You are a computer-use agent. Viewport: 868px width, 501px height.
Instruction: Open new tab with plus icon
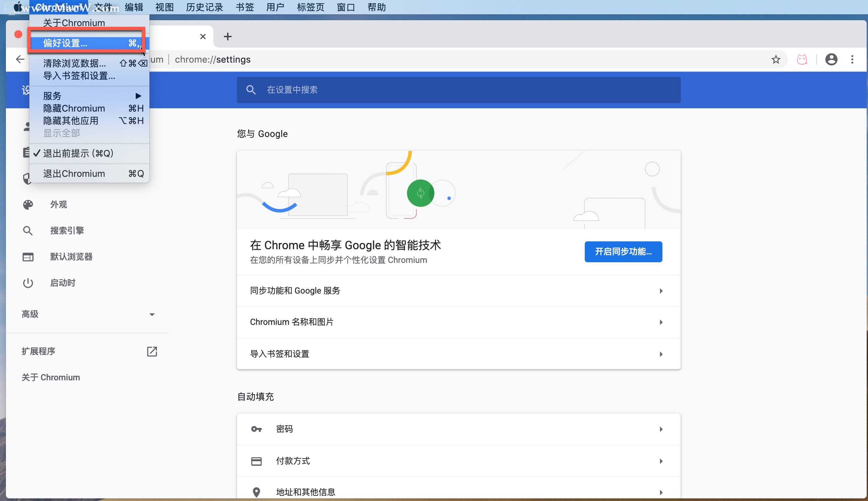point(227,37)
